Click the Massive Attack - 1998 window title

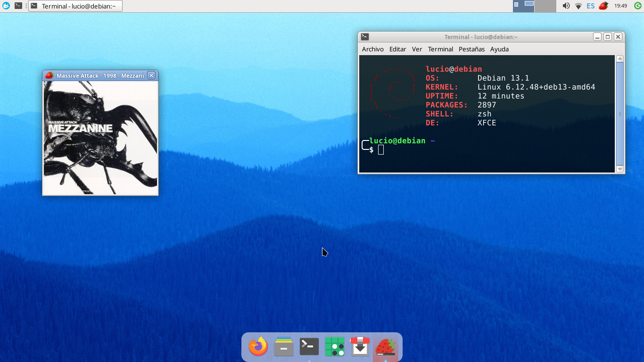coord(100,75)
